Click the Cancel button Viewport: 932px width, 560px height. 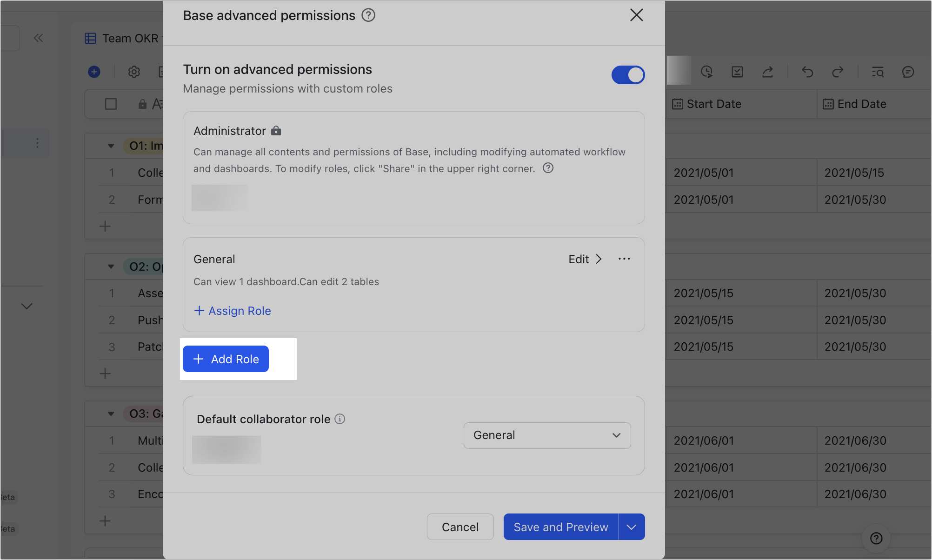460,527
